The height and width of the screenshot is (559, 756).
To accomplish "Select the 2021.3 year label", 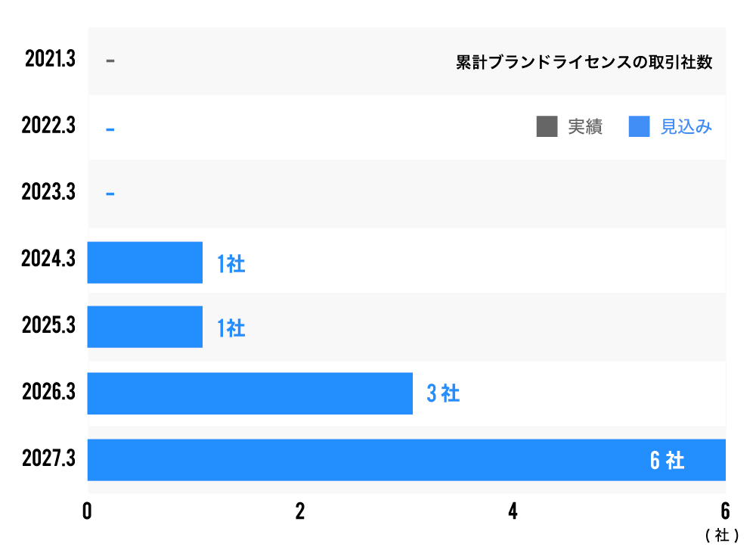I will pyautogui.click(x=50, y=60).
